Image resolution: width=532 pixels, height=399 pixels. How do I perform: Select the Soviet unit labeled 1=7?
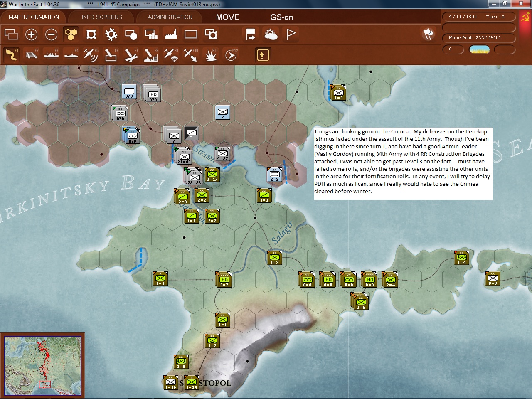[x=212, y=341]
